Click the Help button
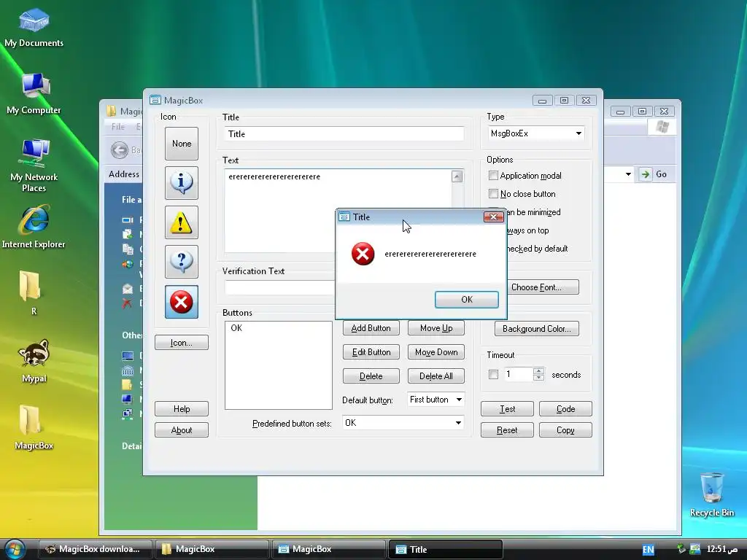Screen dimensions: 747x560 point(182,408)
